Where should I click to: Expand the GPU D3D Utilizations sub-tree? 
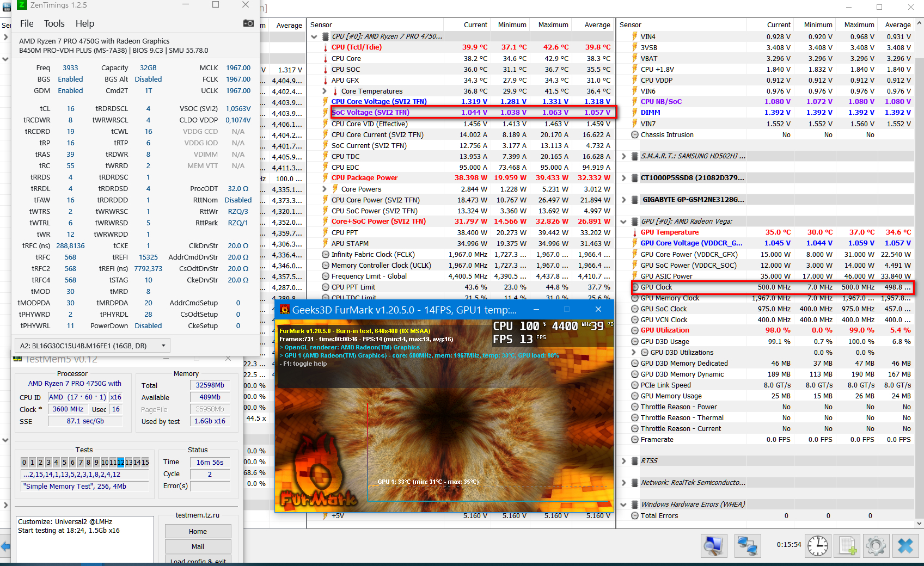[634, 352]
